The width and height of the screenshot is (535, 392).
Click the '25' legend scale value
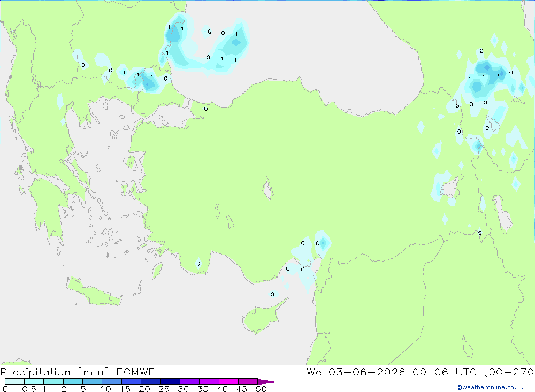(x=164, y=389)
